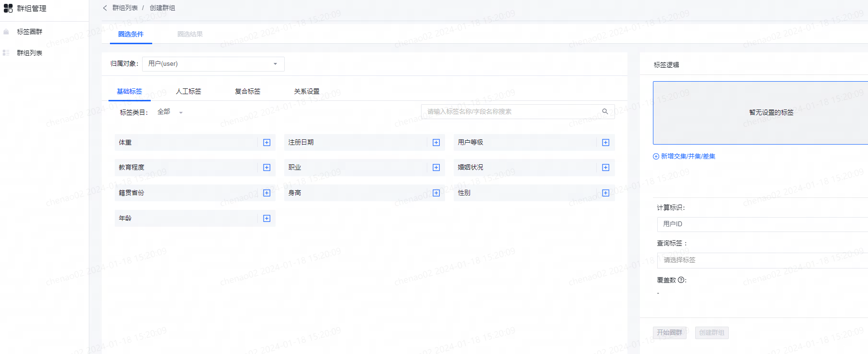The height and width of the screenshot is (354, 868).
Task: Add the 身高 tag with plus icon
Action: pyautogui.click(x=436, y=193)
